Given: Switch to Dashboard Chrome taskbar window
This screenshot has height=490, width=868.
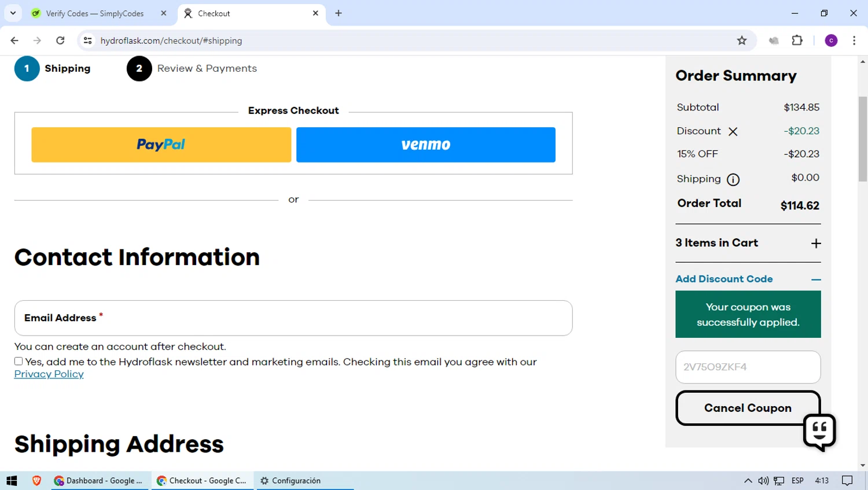Looking at the screenshot, I should click(100, 481).
